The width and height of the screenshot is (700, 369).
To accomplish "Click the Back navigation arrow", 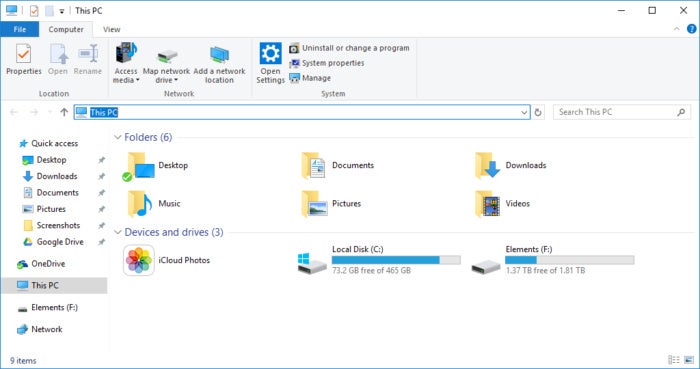I will pos(14,112).
